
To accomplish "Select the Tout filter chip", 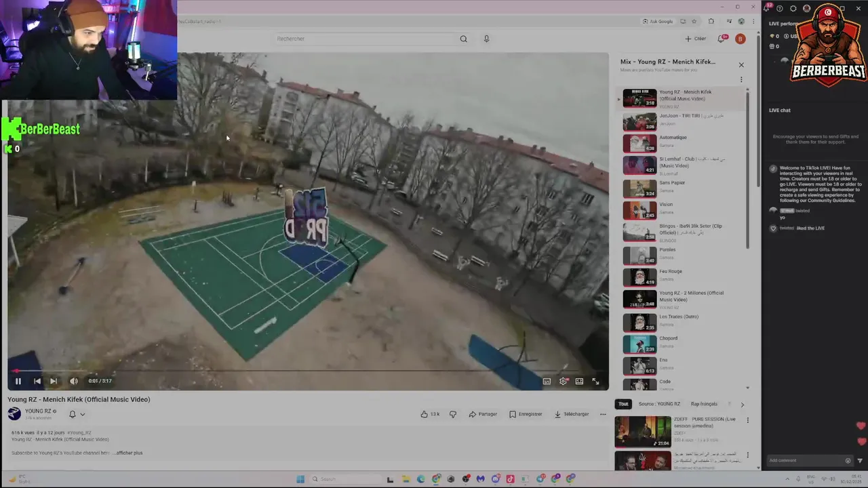I will coord(623,404).
